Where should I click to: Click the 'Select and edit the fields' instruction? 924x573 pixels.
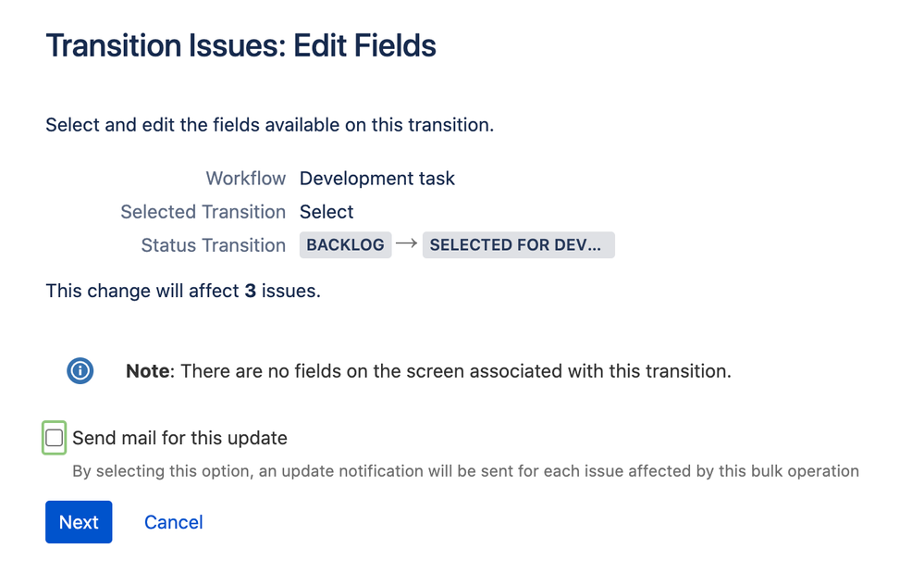coord(270,125)
